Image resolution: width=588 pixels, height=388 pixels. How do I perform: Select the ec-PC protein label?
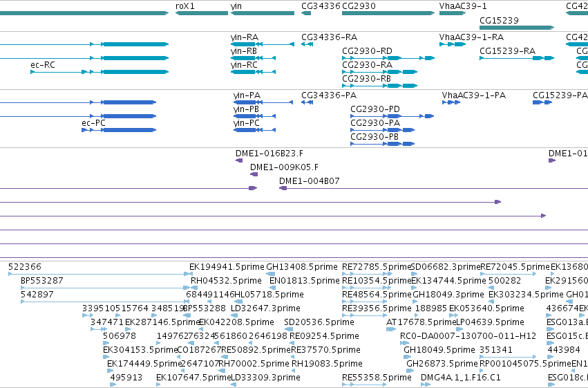pos(93,123)
